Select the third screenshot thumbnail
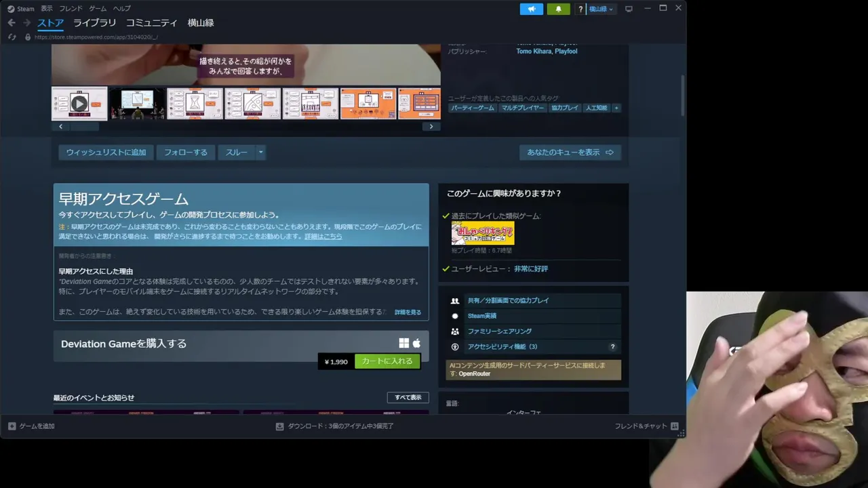The height and width of the screenshot is (488, 868). (x=195, y=103)
